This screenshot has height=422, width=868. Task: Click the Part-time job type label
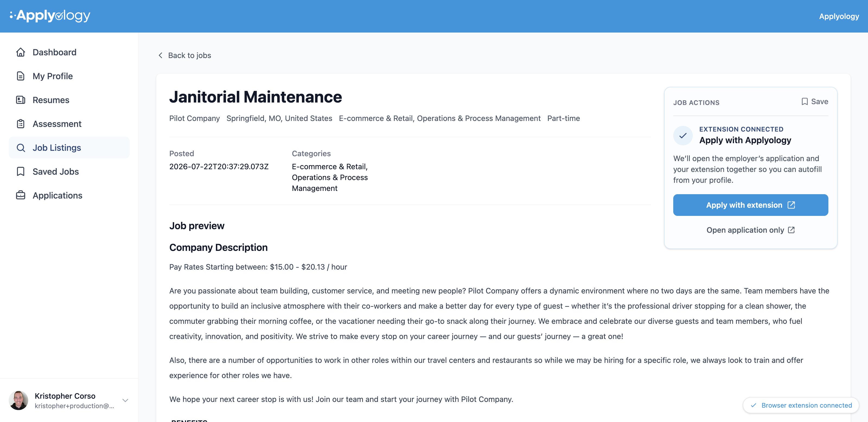click(563, 118)
